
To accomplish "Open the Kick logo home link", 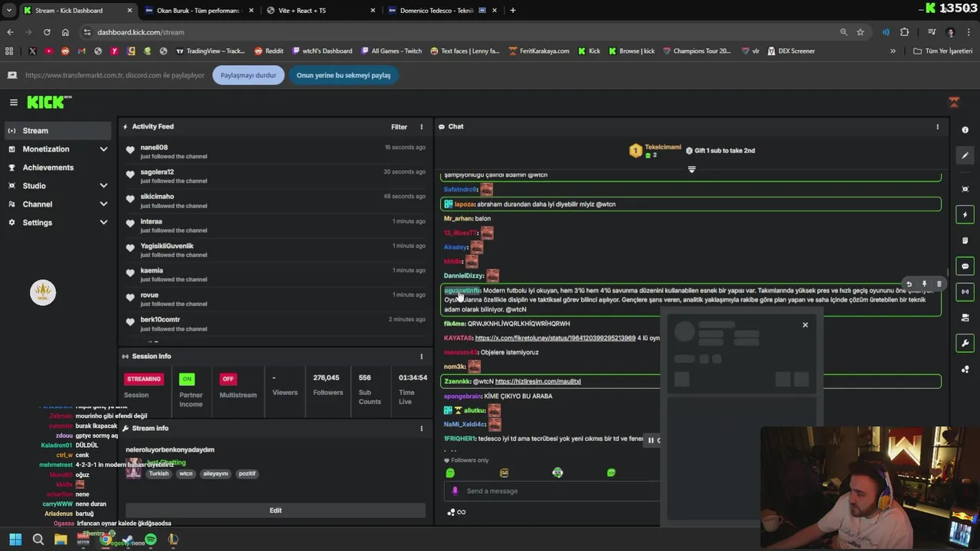I will [x=49, y=102].
